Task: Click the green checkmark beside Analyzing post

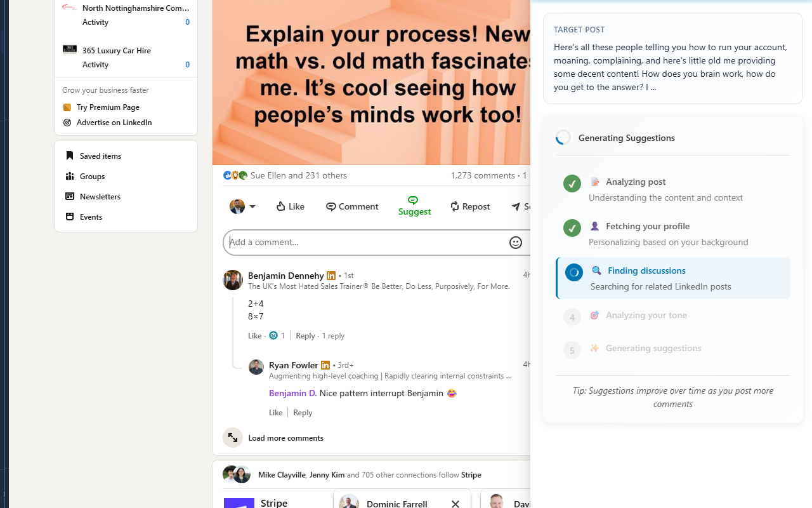Action: 572,184
